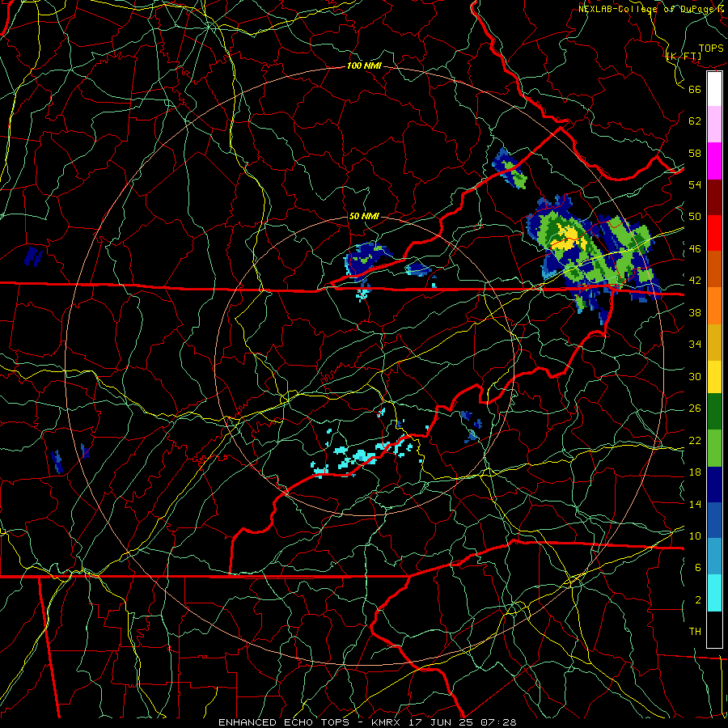Click the "100 NMI" range ring label
The image size is (728, 728).
364,66
